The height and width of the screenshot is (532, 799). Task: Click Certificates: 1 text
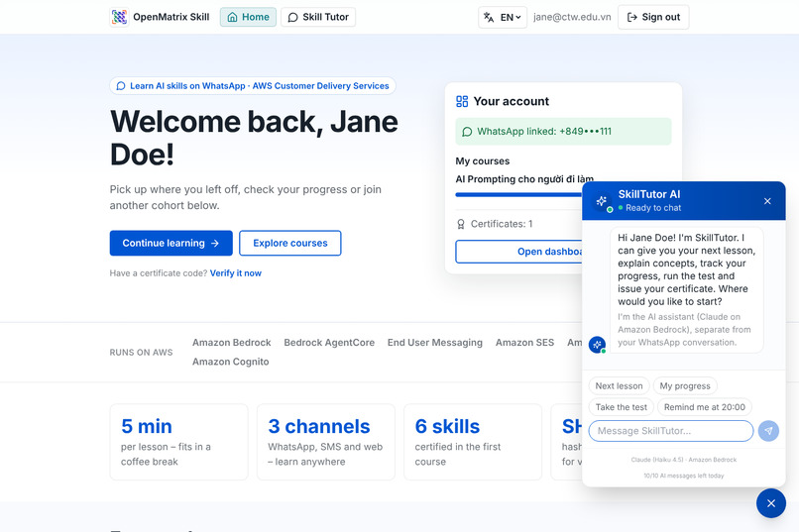pos(502,224)
